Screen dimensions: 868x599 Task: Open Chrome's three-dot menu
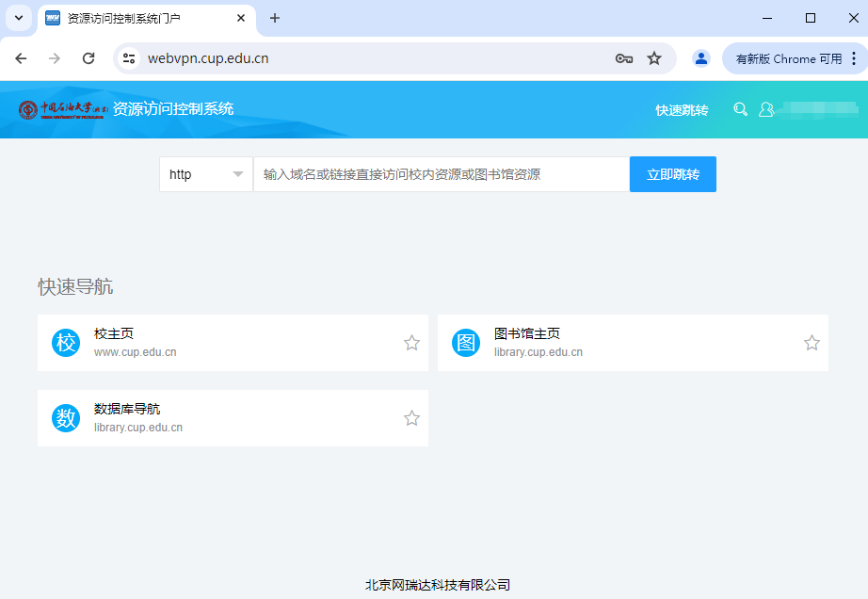(x=854, y=58)
